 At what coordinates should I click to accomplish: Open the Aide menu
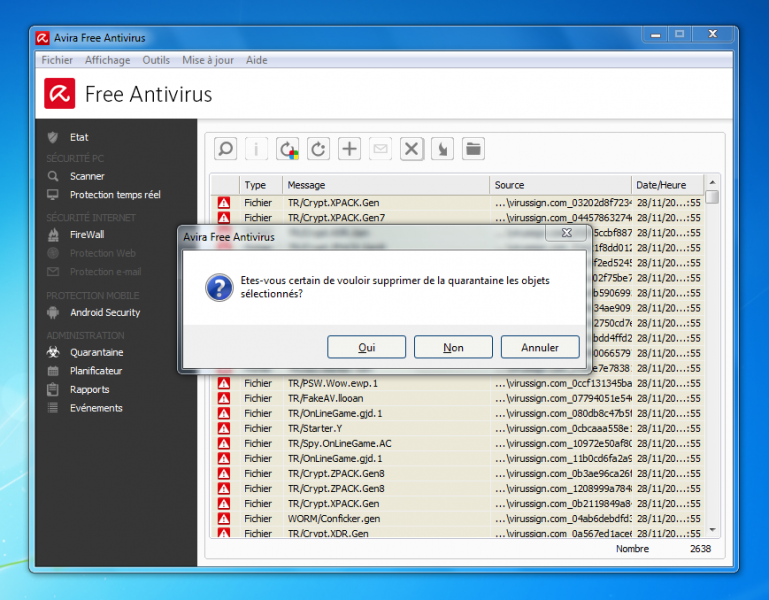tap(256, 60)
